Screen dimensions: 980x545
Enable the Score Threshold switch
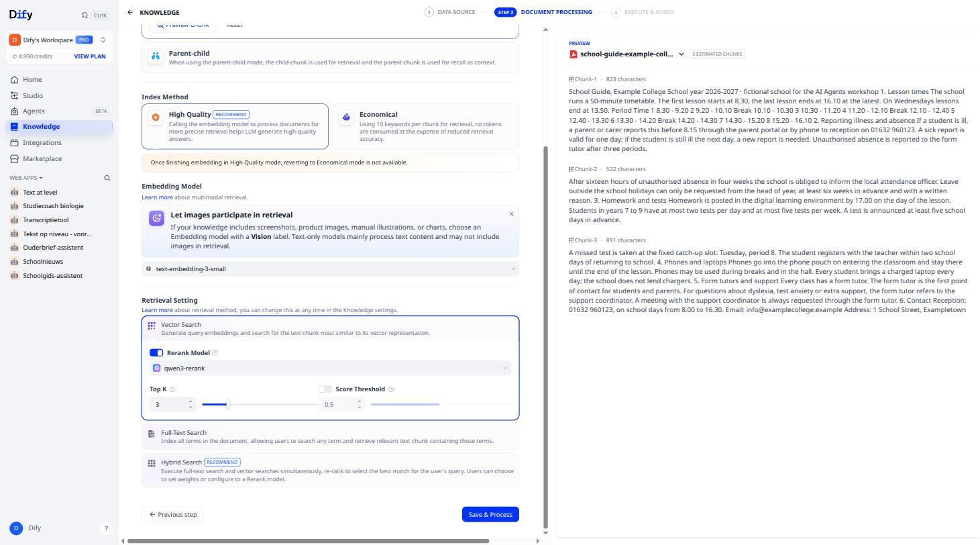(325, 389)
